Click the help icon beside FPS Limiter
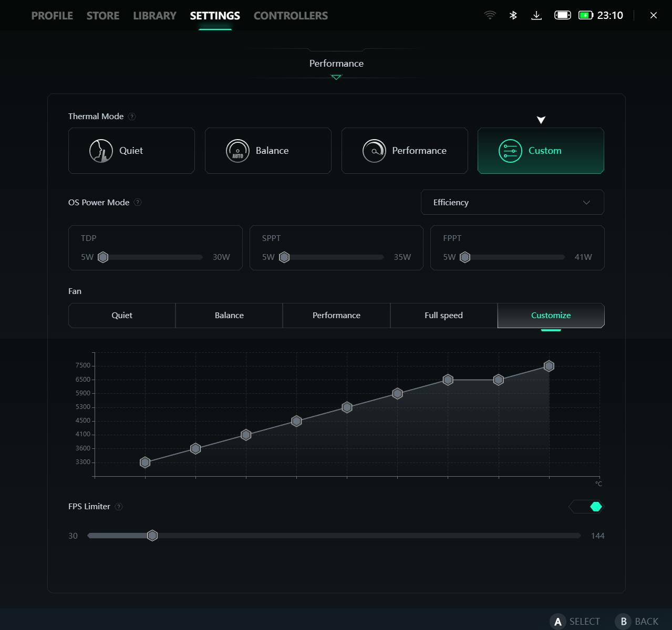This screenshot has width=672, height=630. pos(119,507)
